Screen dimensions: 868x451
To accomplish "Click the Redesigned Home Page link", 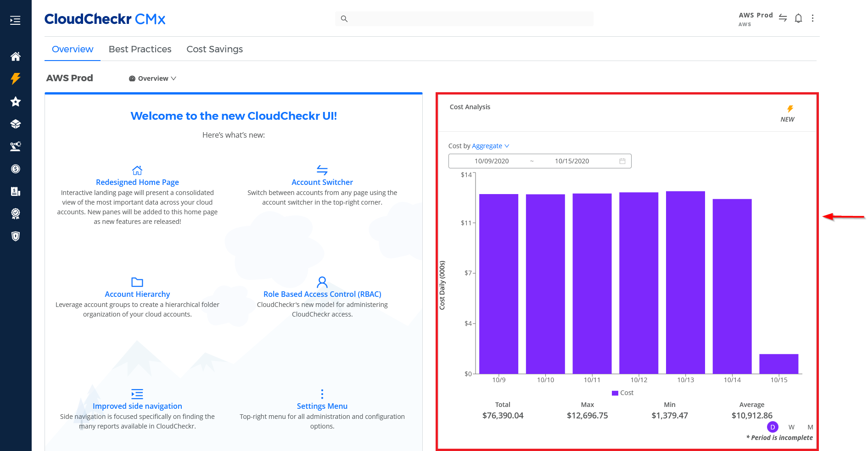I will [137, 182].
